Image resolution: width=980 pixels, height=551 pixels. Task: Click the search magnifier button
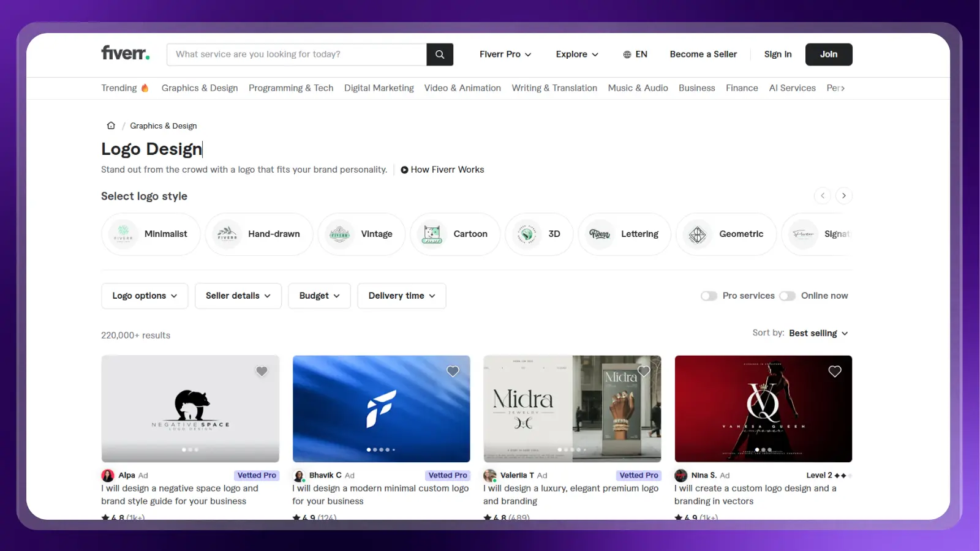click(x=440, y=54)
